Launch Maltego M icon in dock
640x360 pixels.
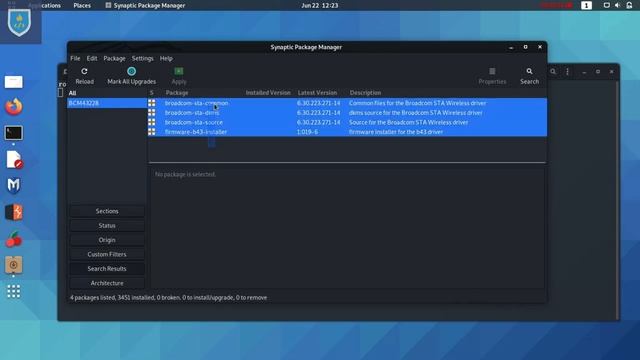[x=13, y=186]
